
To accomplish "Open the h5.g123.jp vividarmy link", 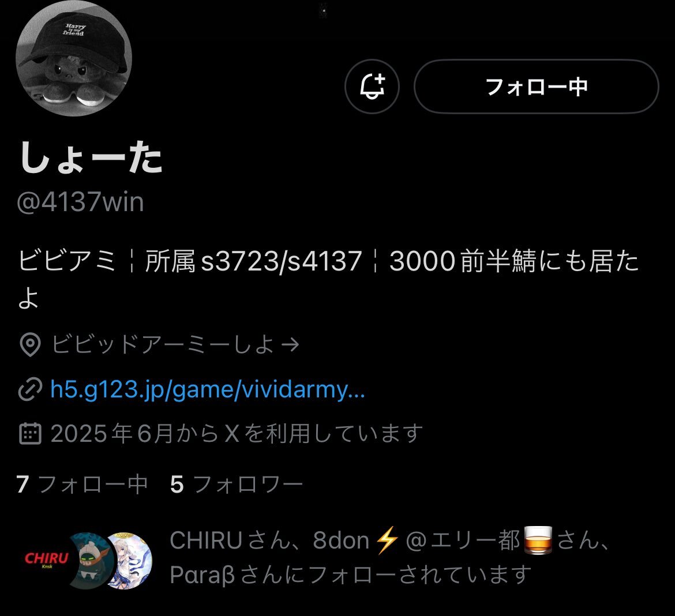I will (x=207, y=389).
